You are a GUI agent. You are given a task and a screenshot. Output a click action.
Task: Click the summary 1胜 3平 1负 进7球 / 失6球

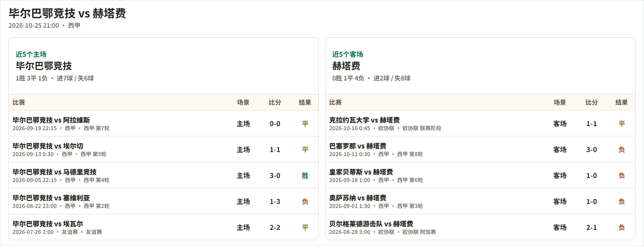pos(55,78)
